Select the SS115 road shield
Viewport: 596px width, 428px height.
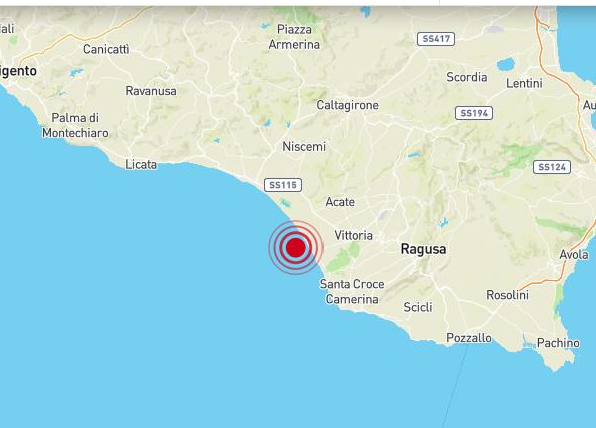click(283, 185)
